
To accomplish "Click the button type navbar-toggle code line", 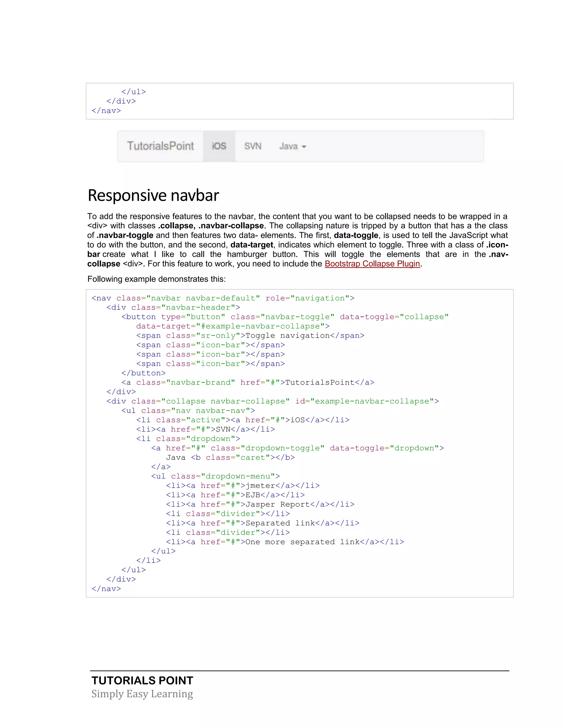I will click(285, 317).
